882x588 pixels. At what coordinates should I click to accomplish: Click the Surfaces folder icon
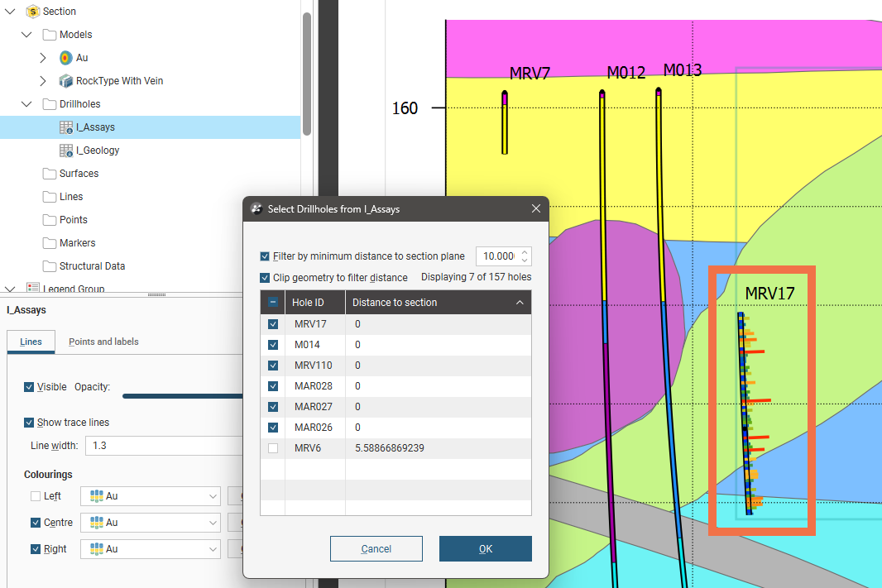click(x=50, y=174)
